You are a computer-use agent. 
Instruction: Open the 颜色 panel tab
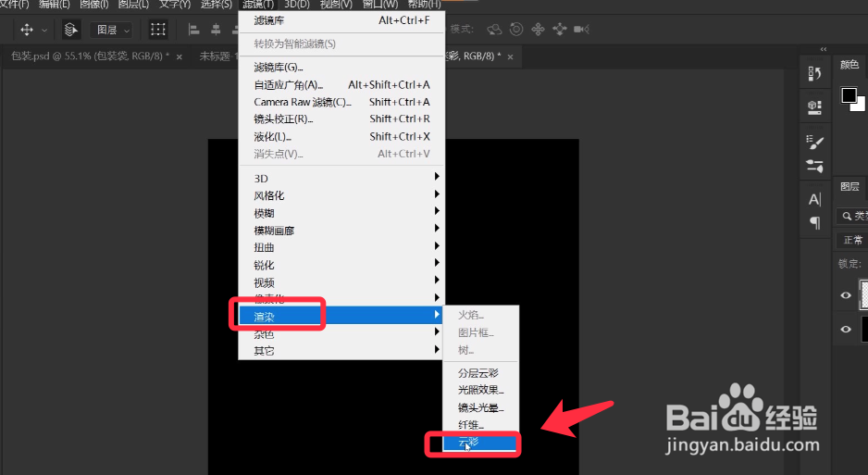(849, 65)
